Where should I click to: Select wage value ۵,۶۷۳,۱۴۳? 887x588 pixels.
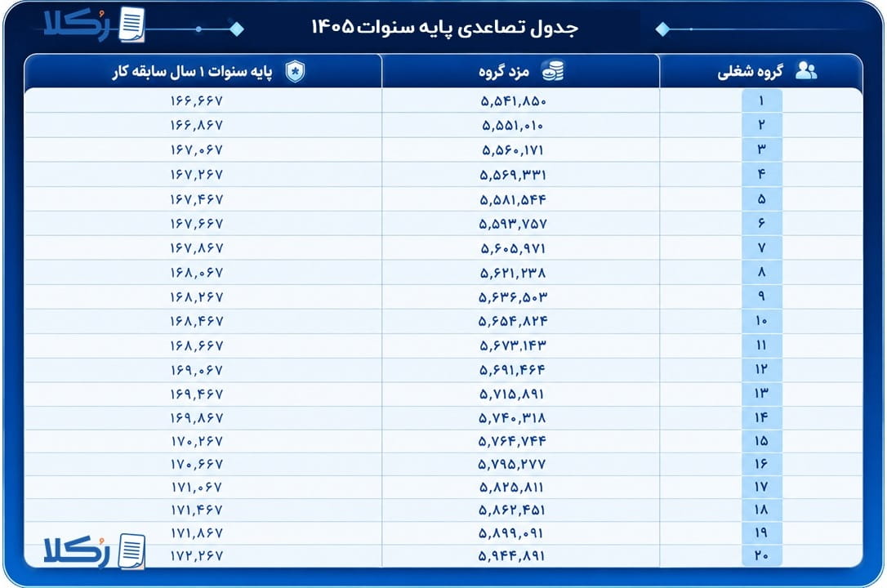pos(513,345)
